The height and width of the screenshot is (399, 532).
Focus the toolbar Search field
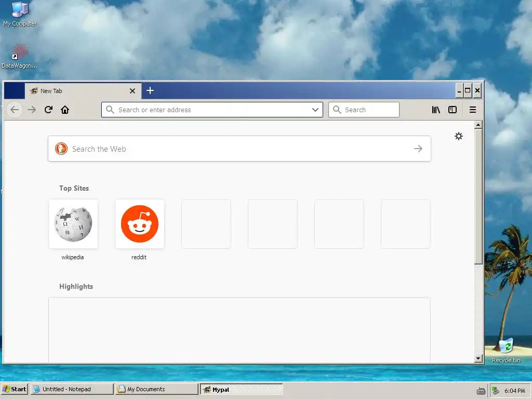pyautogui.click(x=364, y=110)
